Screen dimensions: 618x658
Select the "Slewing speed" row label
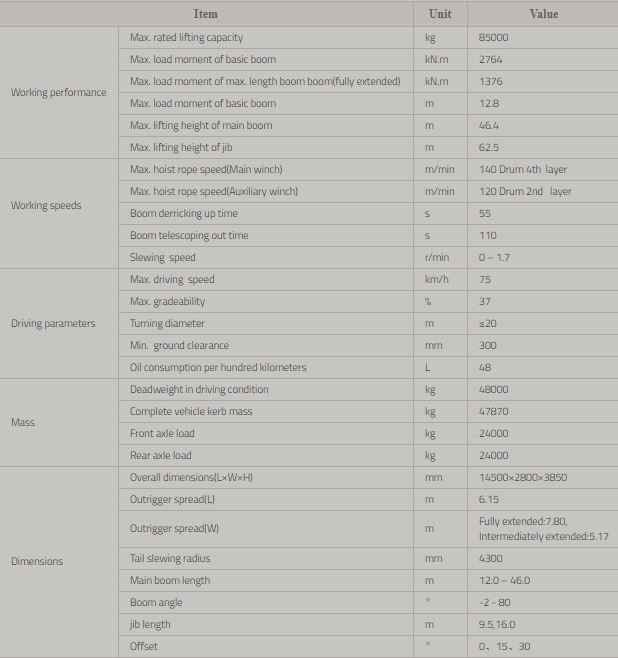coord(163,258)
